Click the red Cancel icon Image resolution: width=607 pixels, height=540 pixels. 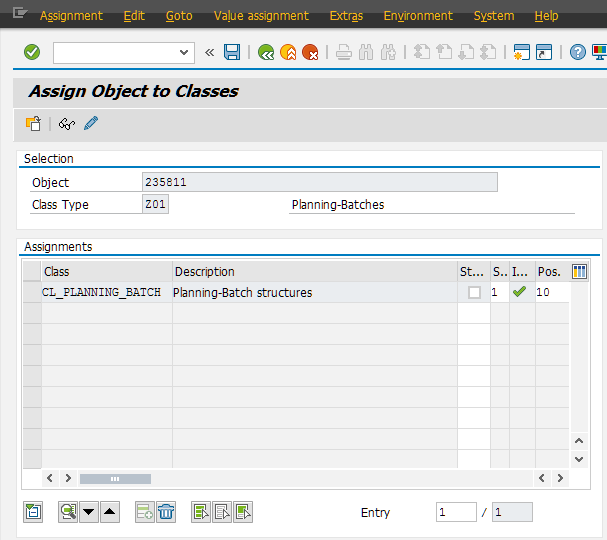coord(311,52)
